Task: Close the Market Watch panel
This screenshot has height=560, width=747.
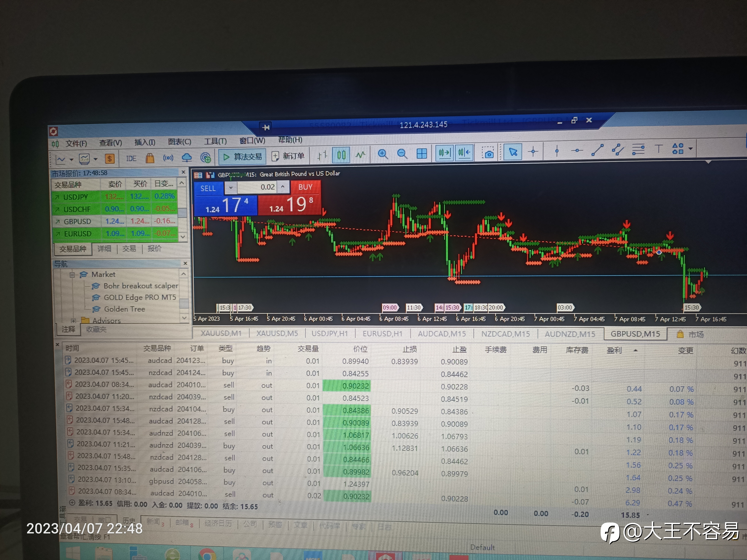Action: [x=183, y=172]
